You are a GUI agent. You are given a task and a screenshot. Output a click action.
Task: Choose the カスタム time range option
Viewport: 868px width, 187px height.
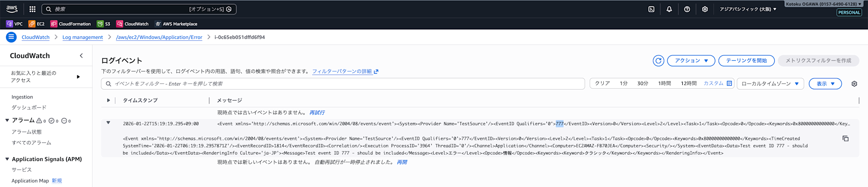click(x=713, y=83)
